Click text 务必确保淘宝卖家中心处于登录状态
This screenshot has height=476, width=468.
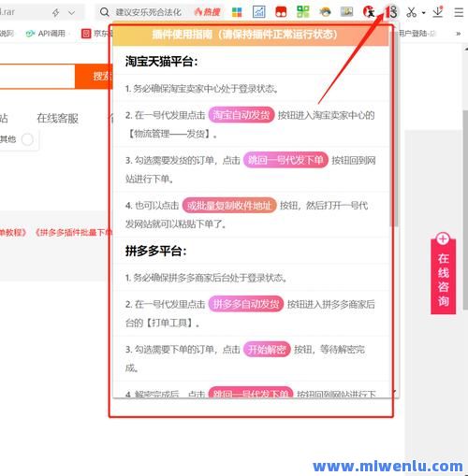pos(206,89)
